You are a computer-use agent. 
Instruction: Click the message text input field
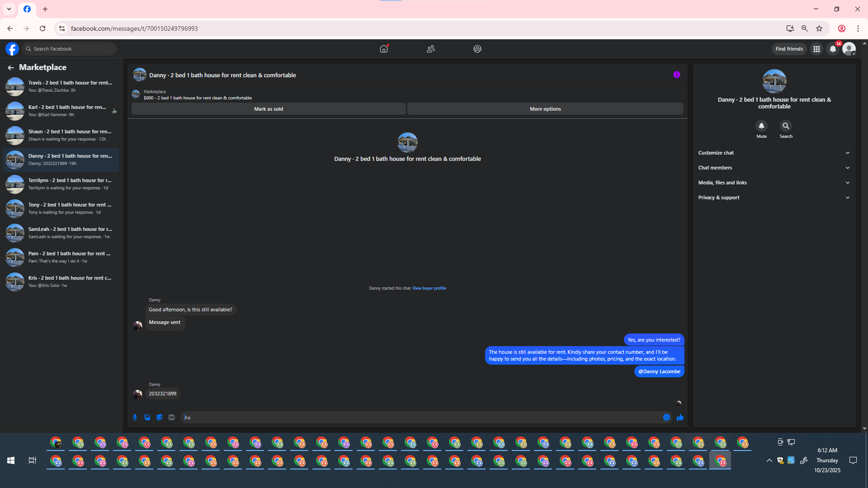(420, 418)
